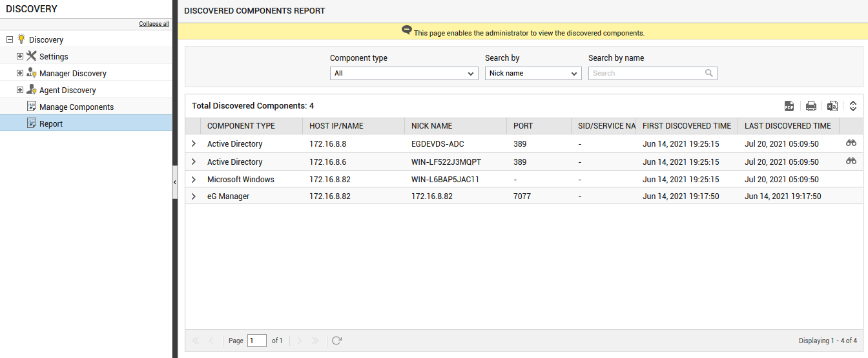868x358 pixels.
Task: Sort by Last Discovered Time column
Action: pos(788,126)
